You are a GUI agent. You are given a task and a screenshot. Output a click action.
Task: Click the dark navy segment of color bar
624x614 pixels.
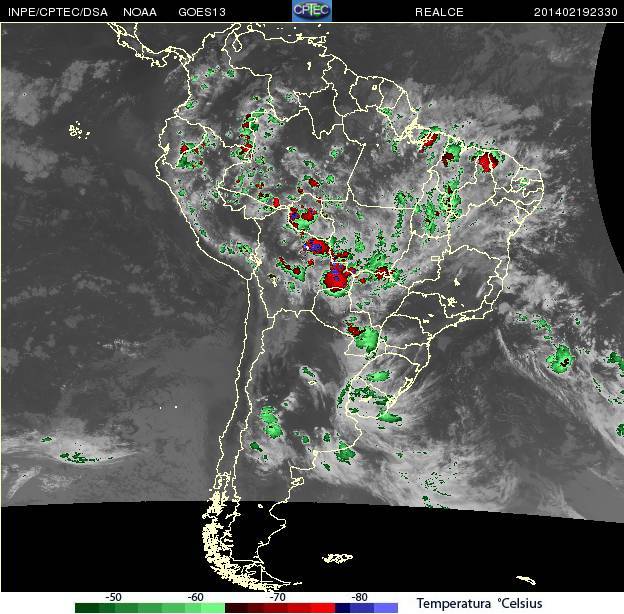pyautogui.click(x=343, y=608)
